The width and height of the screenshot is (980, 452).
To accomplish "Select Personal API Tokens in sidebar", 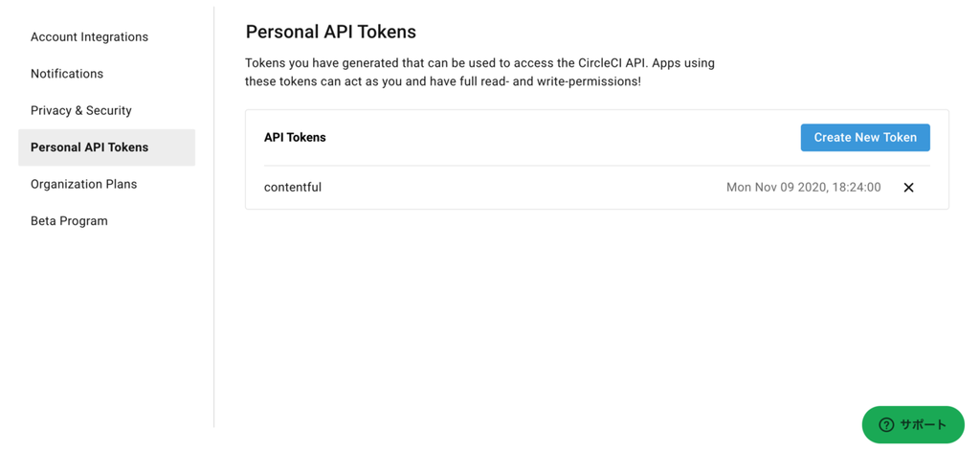I will 89,147.
